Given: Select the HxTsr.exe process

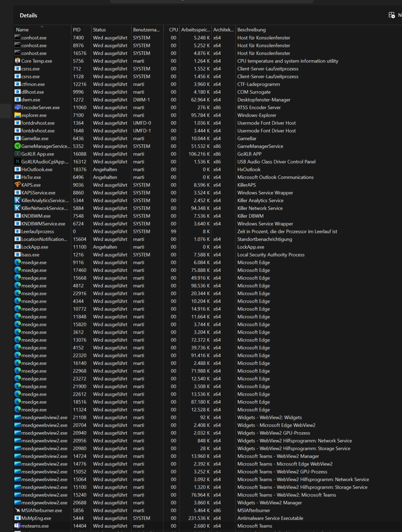Looking at the screenshot, I should pyautogui.click(x=208, y=177).
